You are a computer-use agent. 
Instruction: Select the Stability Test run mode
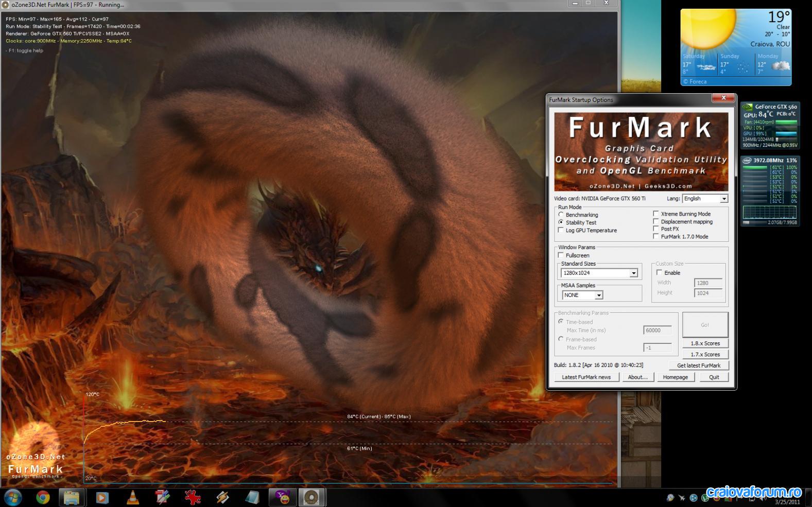[x=561, y=222]
